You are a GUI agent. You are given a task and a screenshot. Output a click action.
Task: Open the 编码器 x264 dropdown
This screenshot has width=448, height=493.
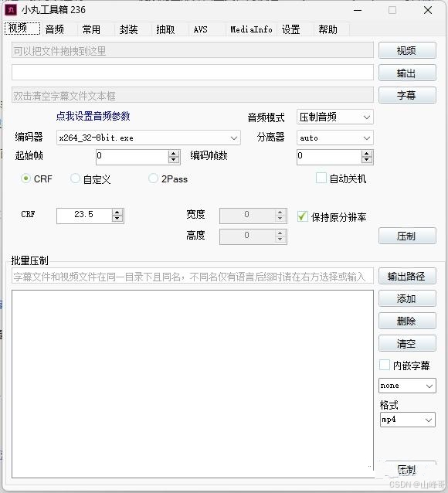[148, 138]
